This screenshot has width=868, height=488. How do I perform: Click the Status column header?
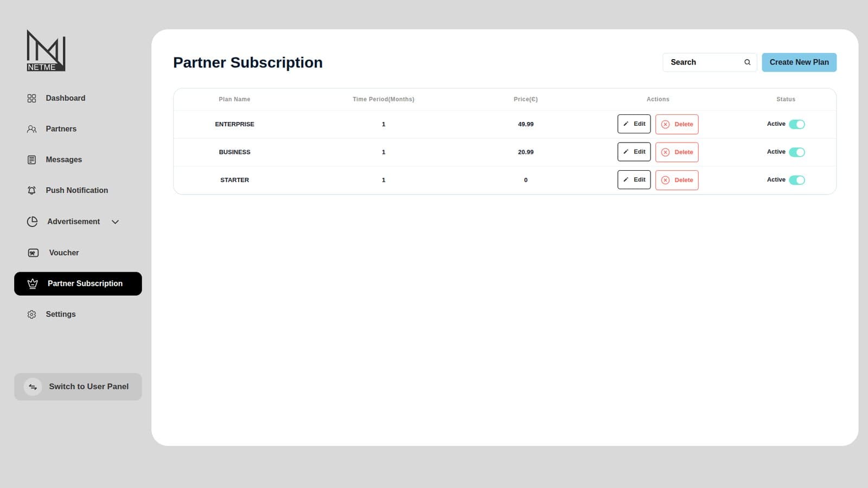pos(786,99)
